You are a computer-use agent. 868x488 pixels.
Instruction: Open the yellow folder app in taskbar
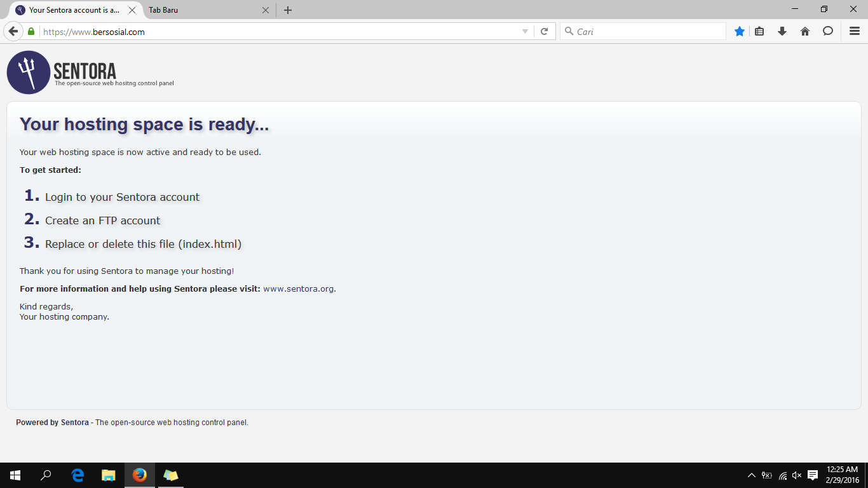point(170,475)
